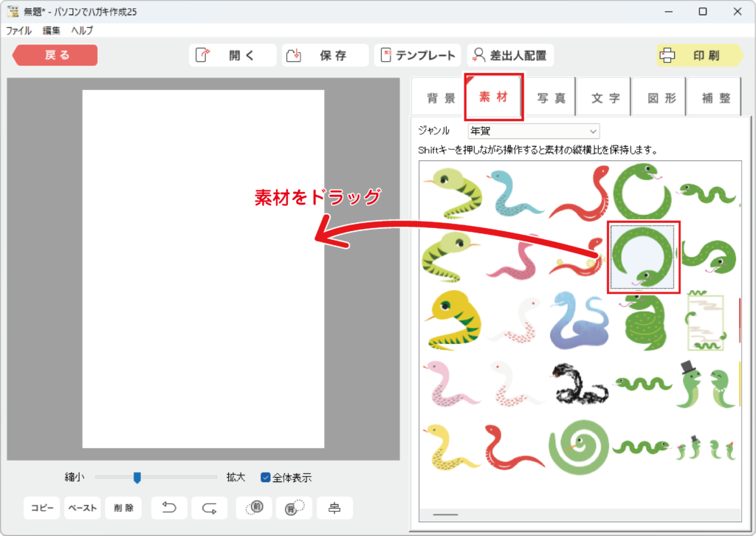Select the green spiral snake
Screen dimensions: 756x536
579,447
